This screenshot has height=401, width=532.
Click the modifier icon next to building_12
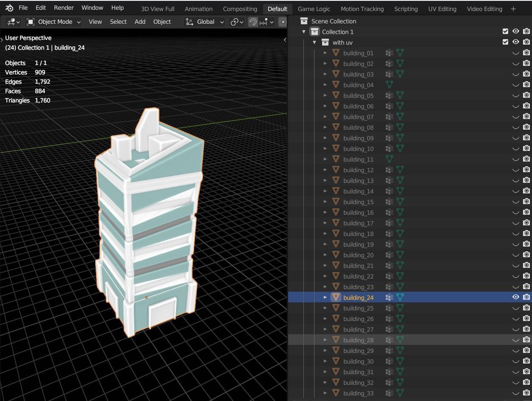pyautogui.click(x=389, y=170)
